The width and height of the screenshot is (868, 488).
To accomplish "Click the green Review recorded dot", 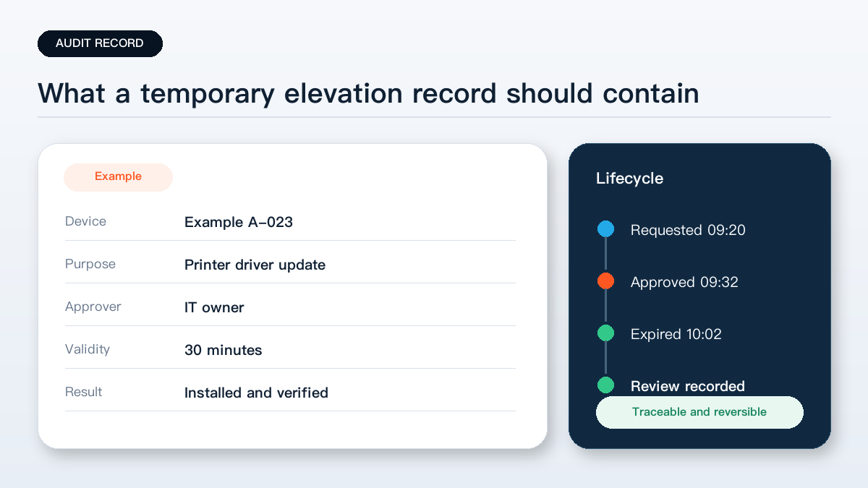I will click(606, 385).
